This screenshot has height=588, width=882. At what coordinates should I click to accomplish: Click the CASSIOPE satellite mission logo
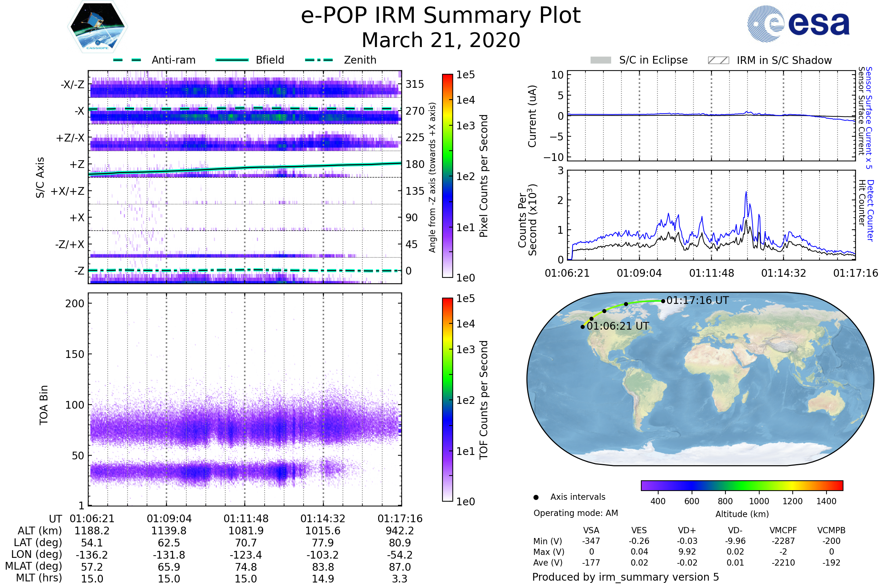point(97,27)
